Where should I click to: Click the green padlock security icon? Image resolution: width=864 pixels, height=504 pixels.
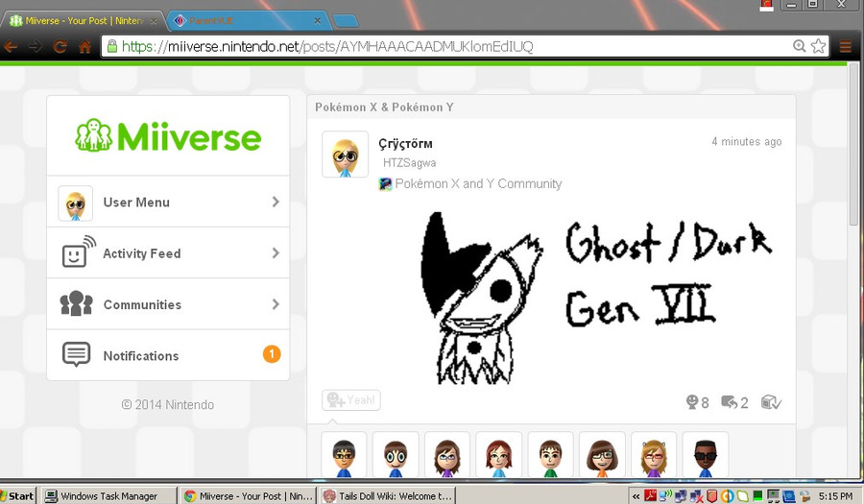coord(112,46)
